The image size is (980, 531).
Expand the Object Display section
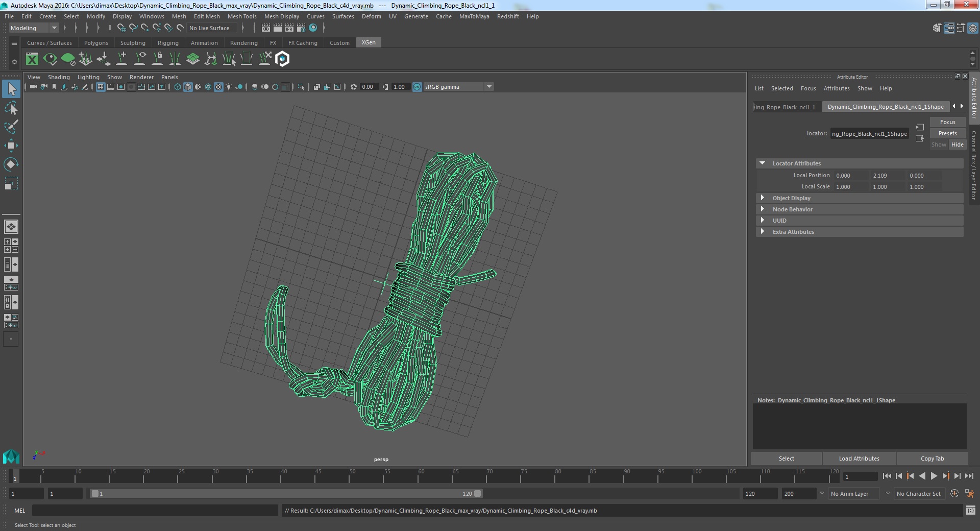coord(762,198)
